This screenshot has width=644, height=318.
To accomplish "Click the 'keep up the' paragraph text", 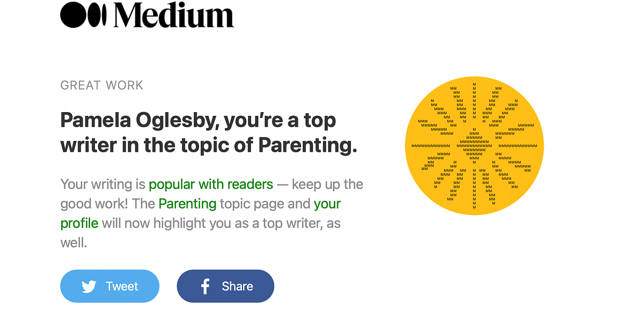I will pyautogui.click(x=327, y=184).
